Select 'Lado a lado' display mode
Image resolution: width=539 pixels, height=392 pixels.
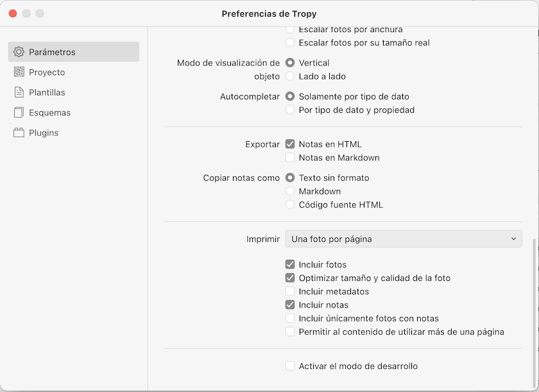pyautogui.click(x=290, y=76)
